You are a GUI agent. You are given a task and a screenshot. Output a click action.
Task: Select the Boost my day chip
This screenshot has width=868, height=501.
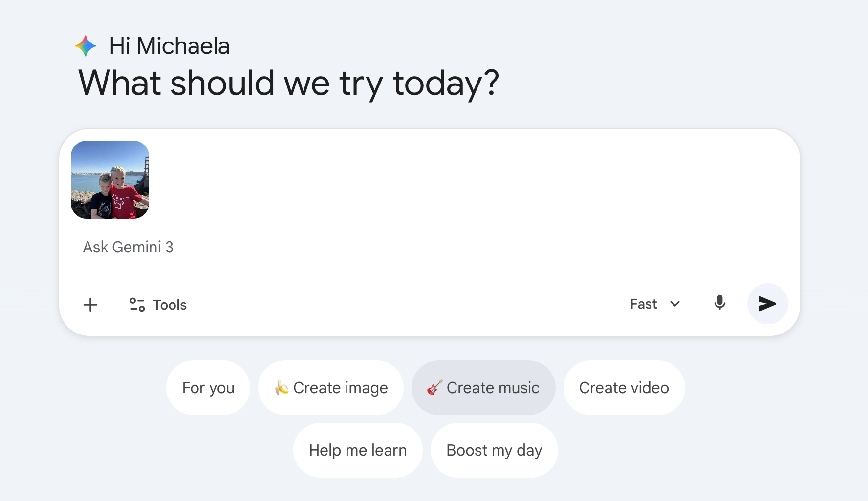tap(494, 450)
